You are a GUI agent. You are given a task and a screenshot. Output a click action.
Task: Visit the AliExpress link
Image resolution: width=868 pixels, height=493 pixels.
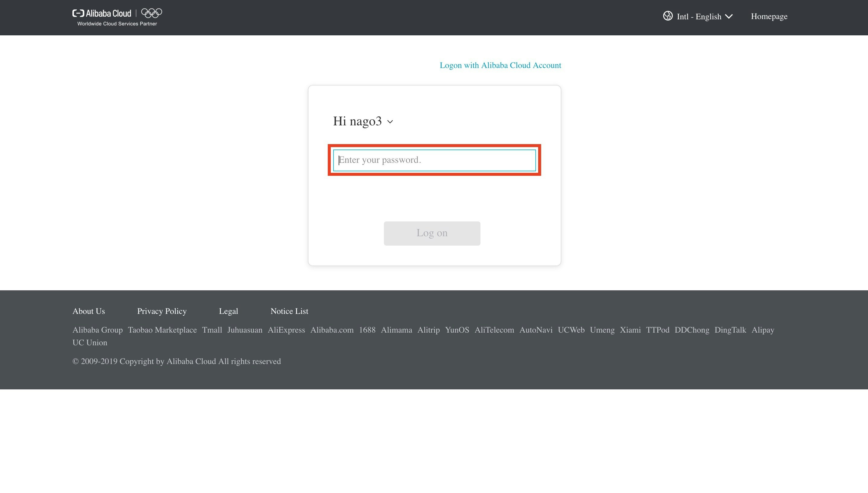click(286, 330)
